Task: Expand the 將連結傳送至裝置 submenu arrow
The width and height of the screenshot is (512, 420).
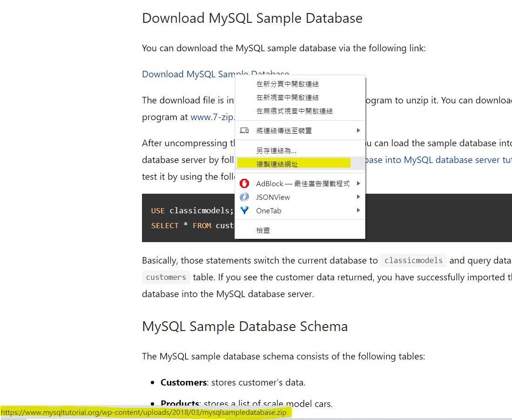Action: pos(358,131)
